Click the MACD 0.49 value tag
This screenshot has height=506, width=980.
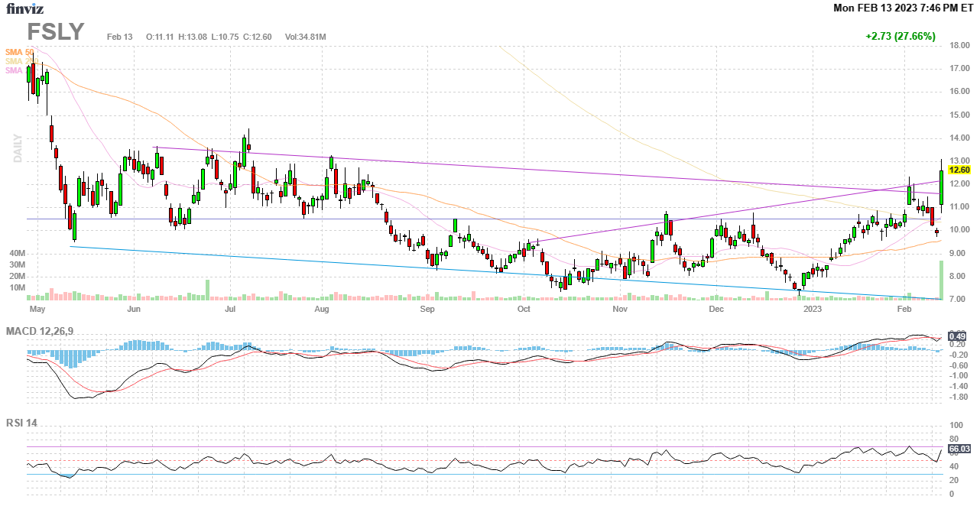pyautogui.click(x=956, y=336)
